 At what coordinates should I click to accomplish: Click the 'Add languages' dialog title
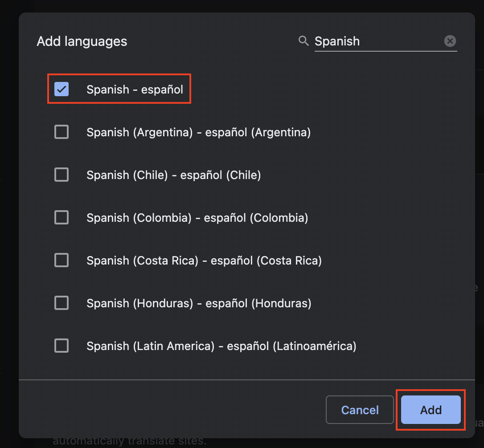(x=82, y=41)
